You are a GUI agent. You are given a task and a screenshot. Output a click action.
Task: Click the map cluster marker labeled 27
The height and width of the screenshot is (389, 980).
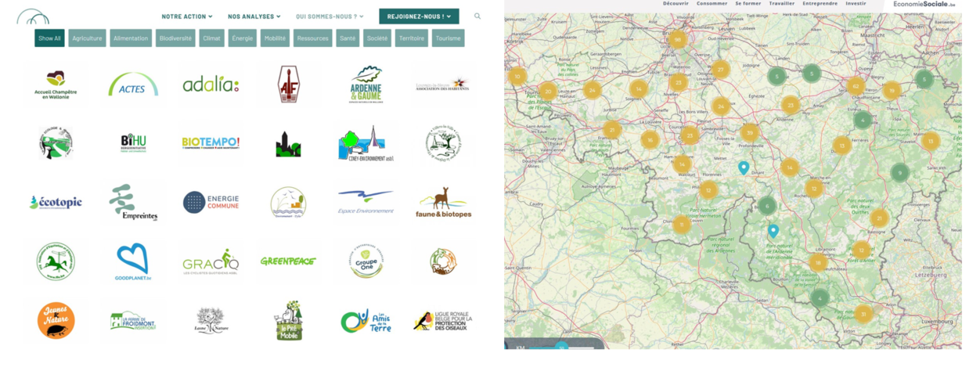click(720, 70)
